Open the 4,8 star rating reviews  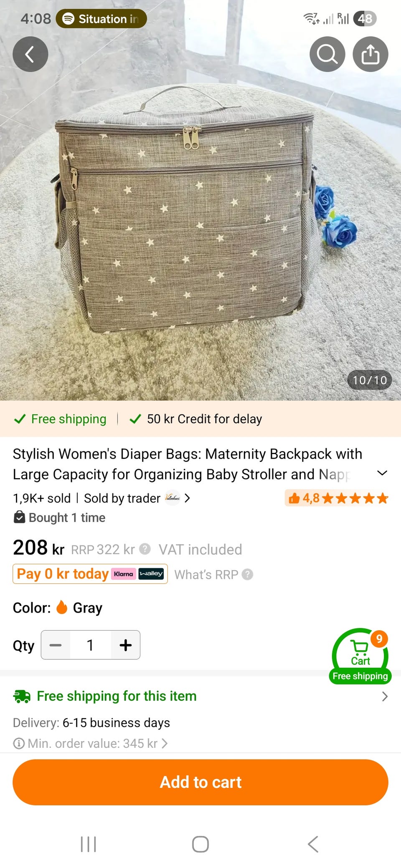[337, 498]
